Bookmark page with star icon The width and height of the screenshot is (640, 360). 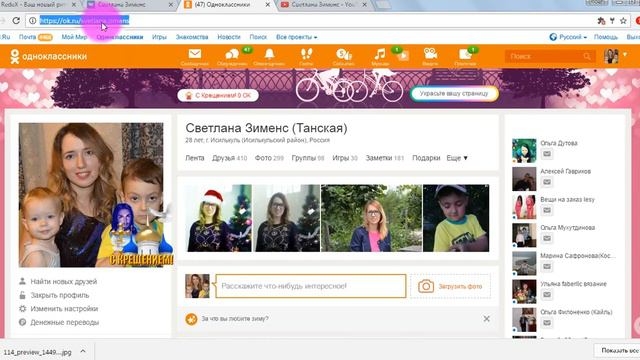pos(623,21)
